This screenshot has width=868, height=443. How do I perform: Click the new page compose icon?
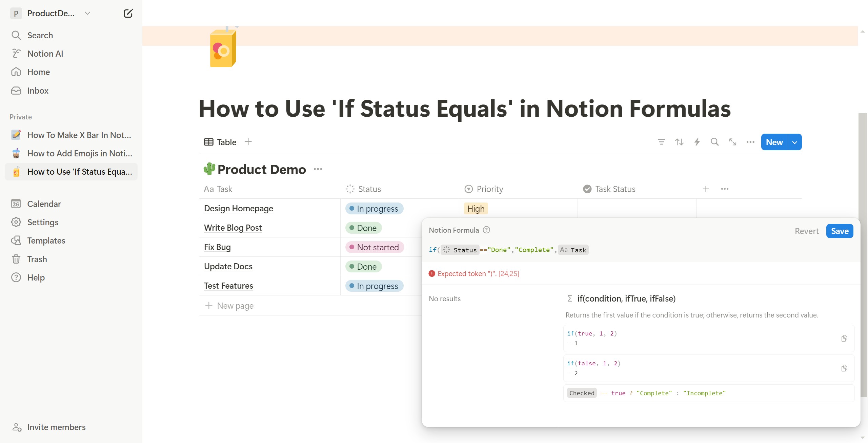128,14
